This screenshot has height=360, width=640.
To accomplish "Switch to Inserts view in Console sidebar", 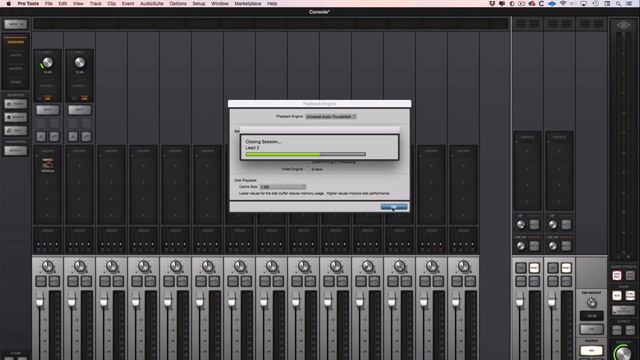I will pos(16,69).
